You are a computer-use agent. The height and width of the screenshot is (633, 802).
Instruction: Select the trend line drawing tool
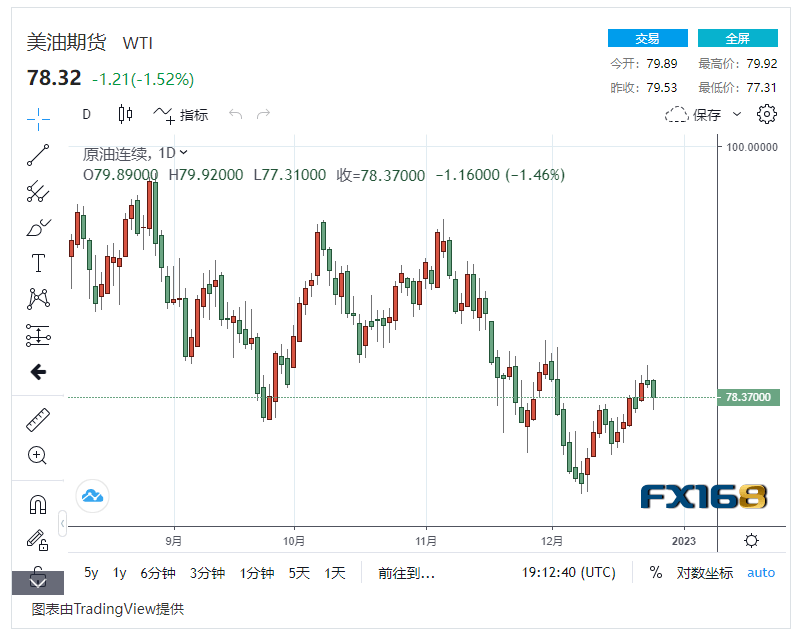pos(38,154)
